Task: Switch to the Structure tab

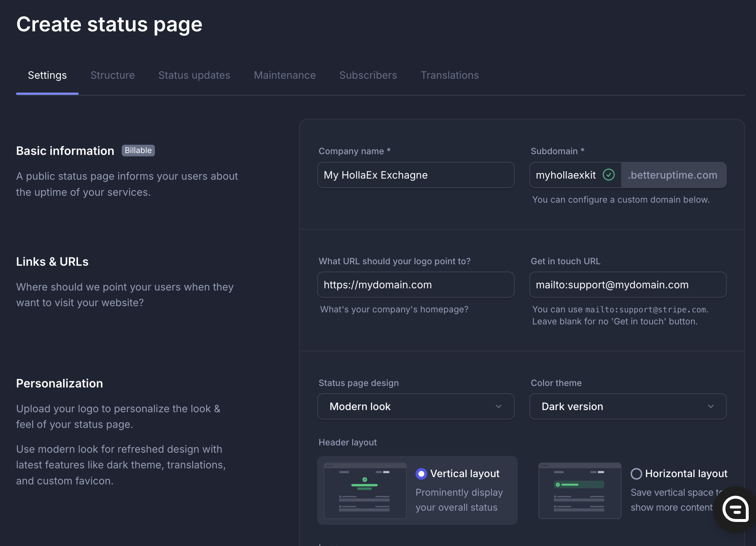Action: click(113, 75)
